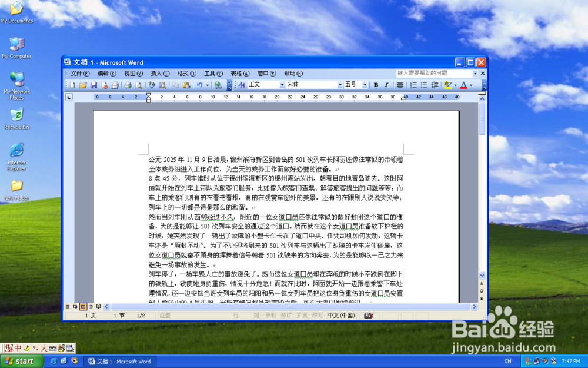
Task: Open the highlight color dropdown arrow
Action: point(455,85)
